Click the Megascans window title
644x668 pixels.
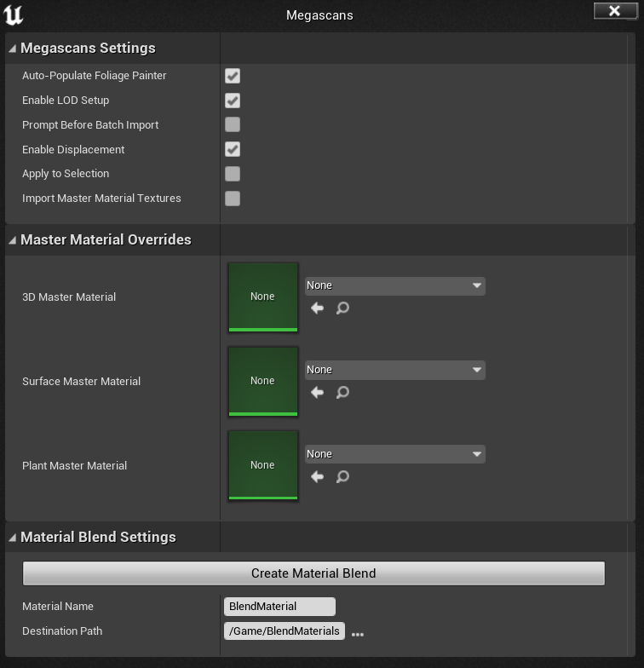click(x=319, y=15)
